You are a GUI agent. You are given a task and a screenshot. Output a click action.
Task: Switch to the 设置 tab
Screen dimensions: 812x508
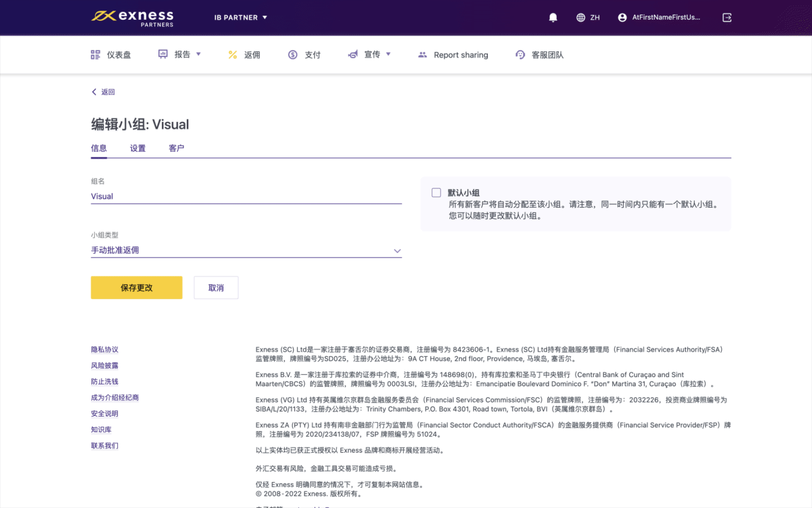pyautogui.click(x=138, y=148)
